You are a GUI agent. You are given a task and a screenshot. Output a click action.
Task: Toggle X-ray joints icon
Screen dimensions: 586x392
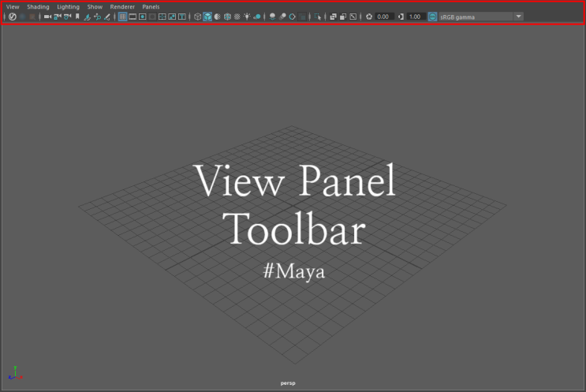pyautogui.click(x=353, y=17)
